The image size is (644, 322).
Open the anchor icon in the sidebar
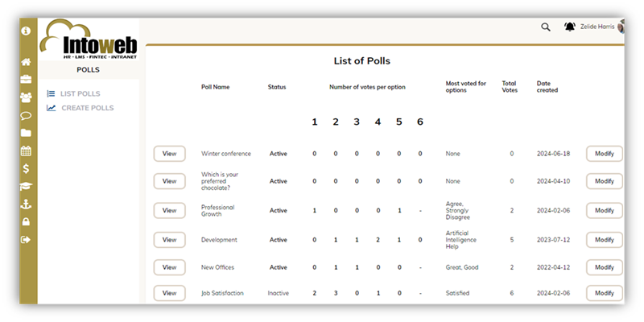[x=26, y=204]
